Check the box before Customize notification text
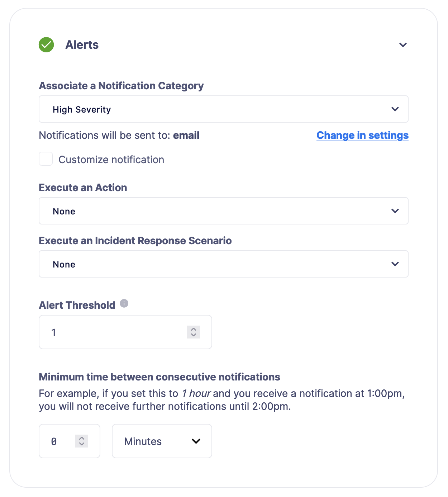This screenshot has height=497, width=448. (x=46, y=159)
